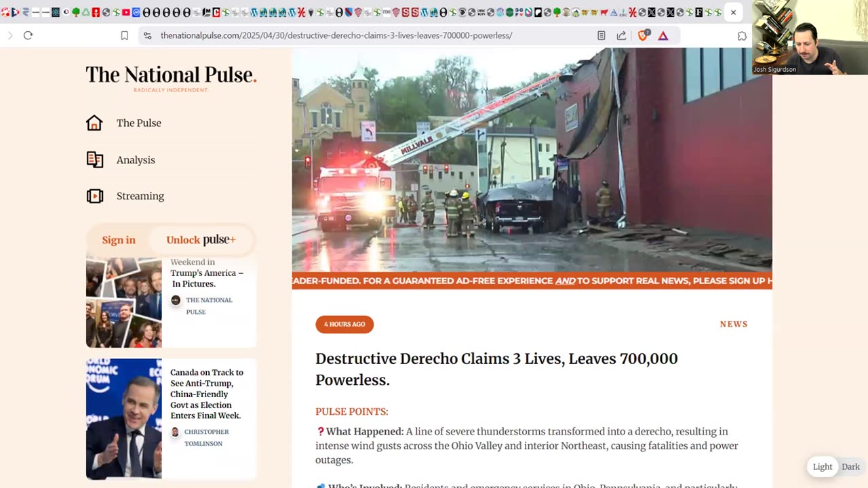868x488 pixels.
Task: Open The Pulse link
Action: point(139,123)
